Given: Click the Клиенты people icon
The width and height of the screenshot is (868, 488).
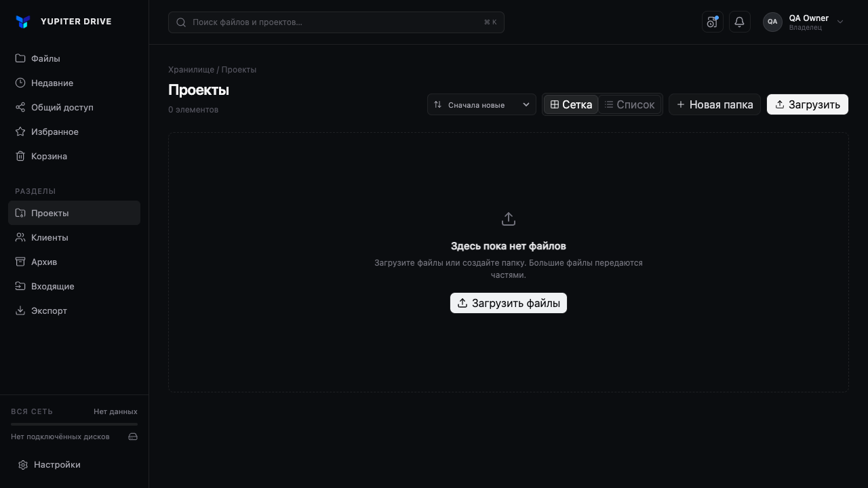Looking at the screenshot, I should click(x=20, y=237).
